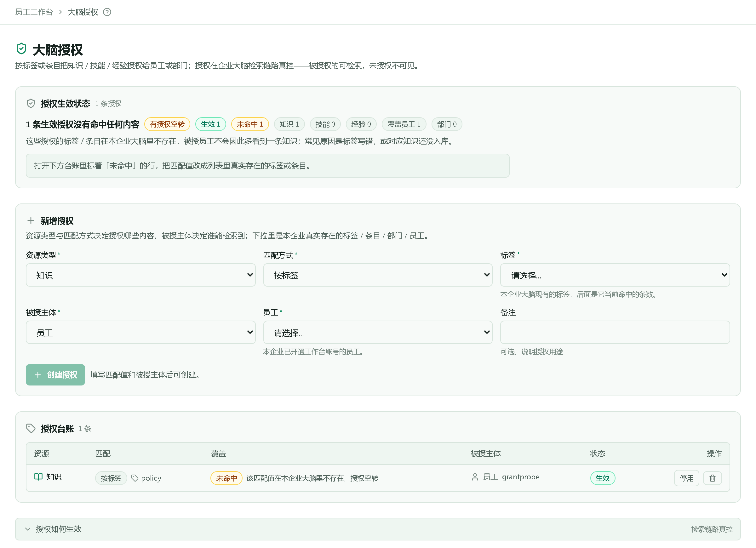The width and height of the screenshot is (756, 548).
Task: Click the policy tag value
Action: tap(151, 478)
